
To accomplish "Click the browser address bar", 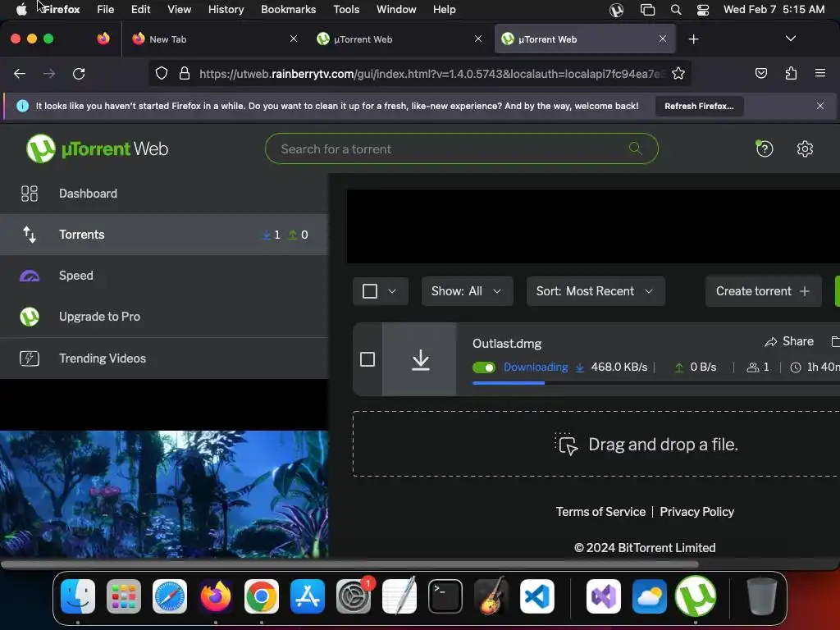I will (x=419, y=73).
